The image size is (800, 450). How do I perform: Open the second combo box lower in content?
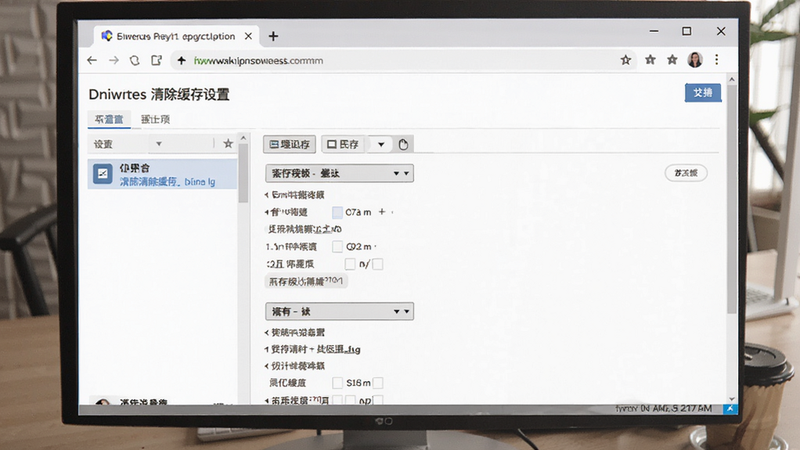point(339,311)
